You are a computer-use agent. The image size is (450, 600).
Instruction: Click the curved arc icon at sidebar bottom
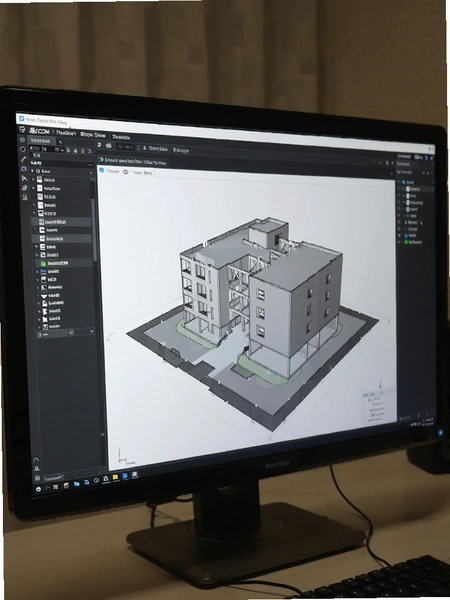36,460
